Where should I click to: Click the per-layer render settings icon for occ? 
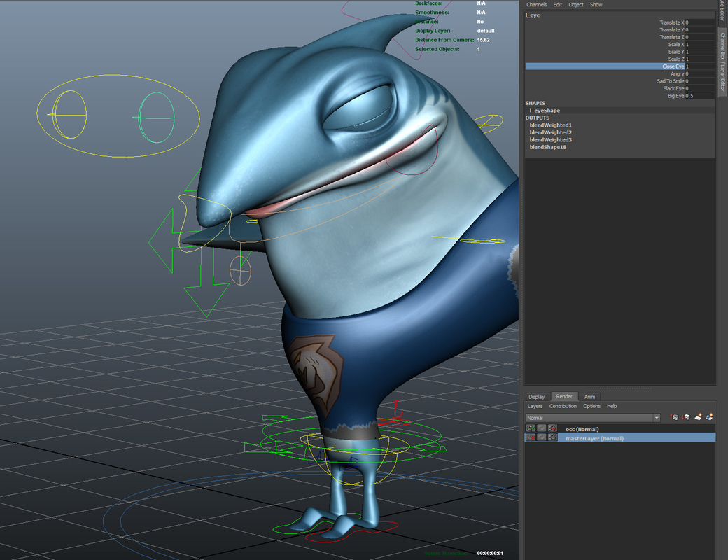(552, 428)
